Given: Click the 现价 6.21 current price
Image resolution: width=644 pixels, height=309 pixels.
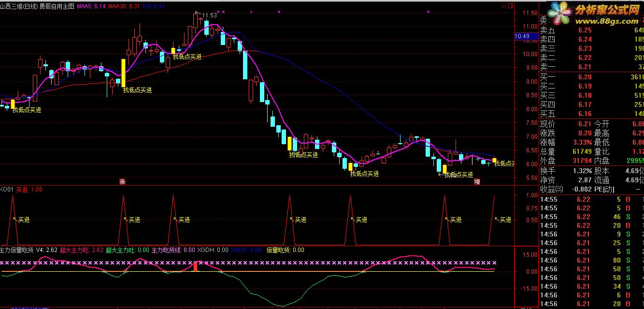Looking at the screenshot, I should pos(566,124).
